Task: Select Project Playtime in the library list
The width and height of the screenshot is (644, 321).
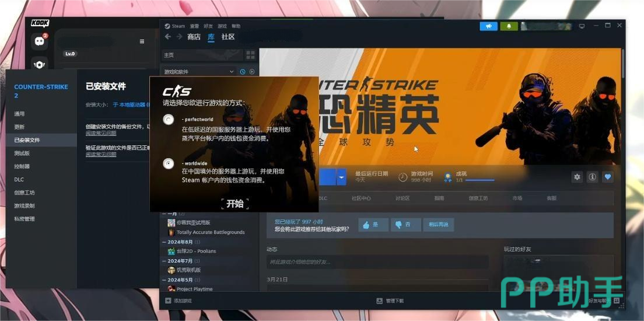Action: pyautogui.click(x=194, y=288)
